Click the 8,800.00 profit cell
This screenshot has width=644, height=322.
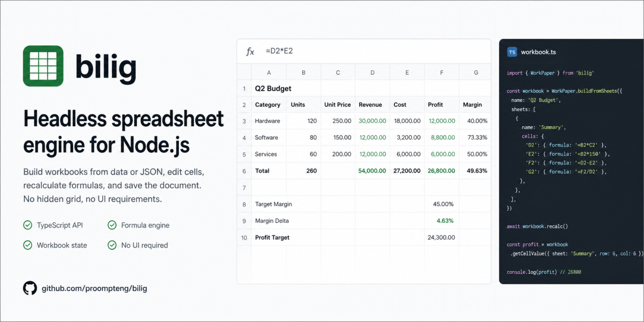tap(442, 138)
